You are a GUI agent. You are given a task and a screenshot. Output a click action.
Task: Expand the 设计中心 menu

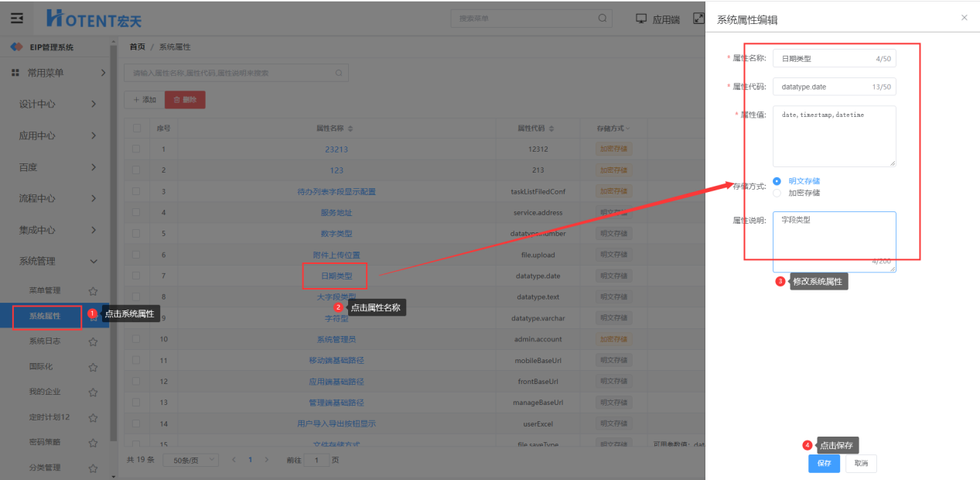(x=94, y=104)
